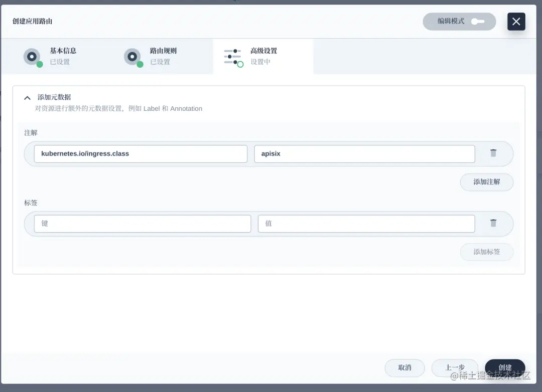Delete the kubernetes.io/ingress.class annotation row
The height and width of the screenshot is (392, 542).
coord(493,153)
